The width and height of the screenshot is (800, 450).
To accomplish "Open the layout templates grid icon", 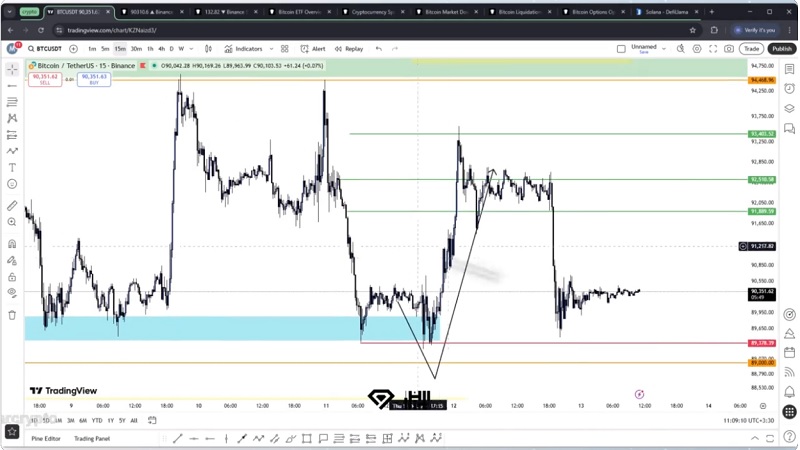I will point(285,48).
